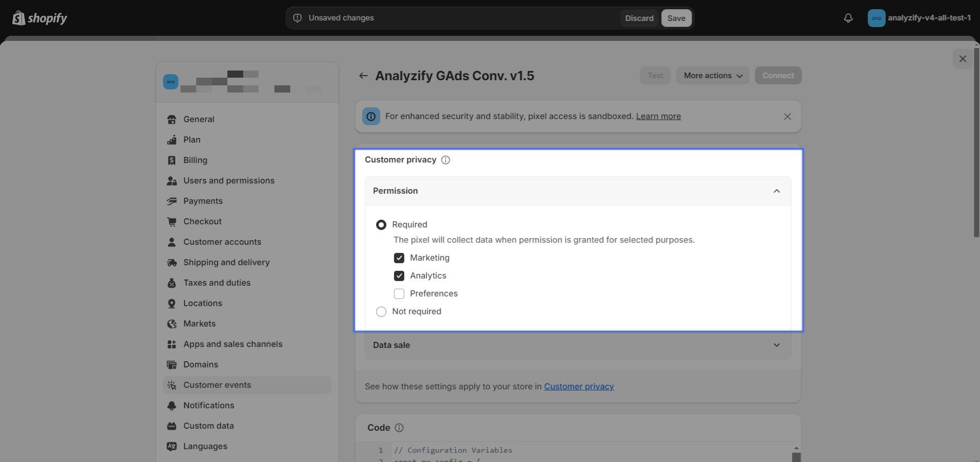This screenshot has width=980, height=462.
Task: Go to Locations settings
Action: point(247,303)
